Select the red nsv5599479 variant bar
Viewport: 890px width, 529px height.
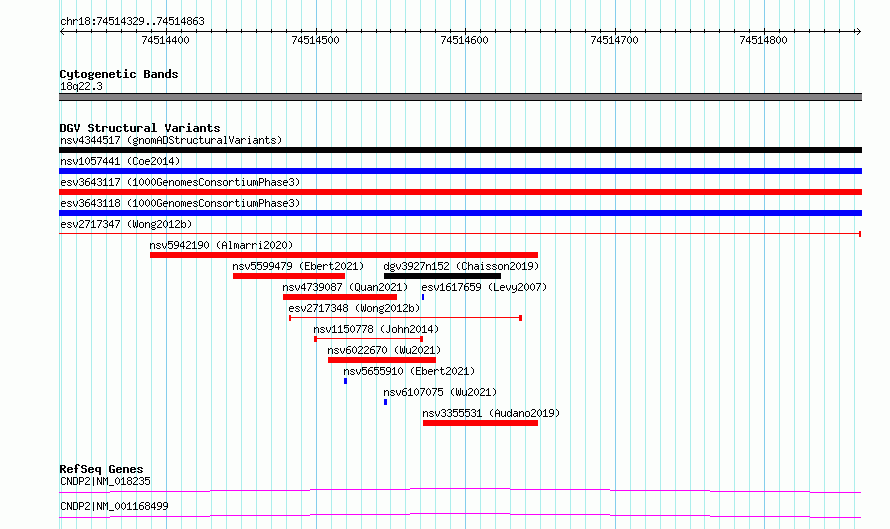point(289,276)
